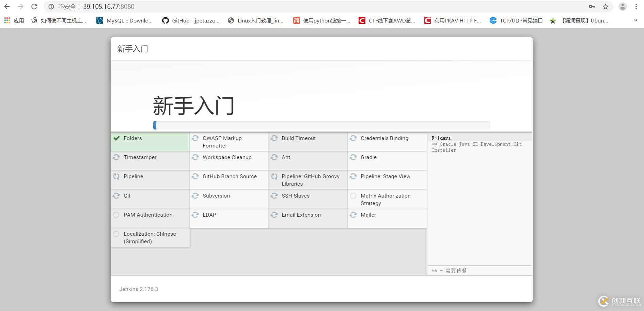Open the 使用python链接 bookmark
The image size is (644, 311).
click(322, 20)
